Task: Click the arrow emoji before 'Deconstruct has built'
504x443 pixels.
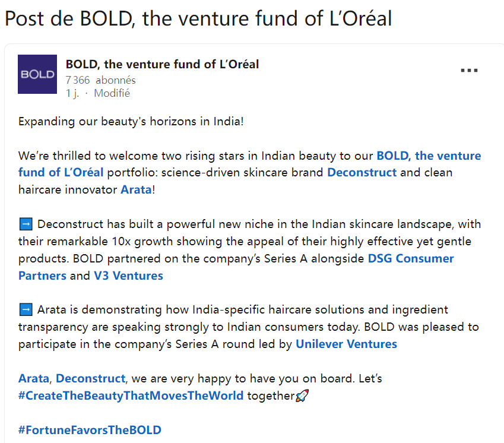Action: [26, 224]
